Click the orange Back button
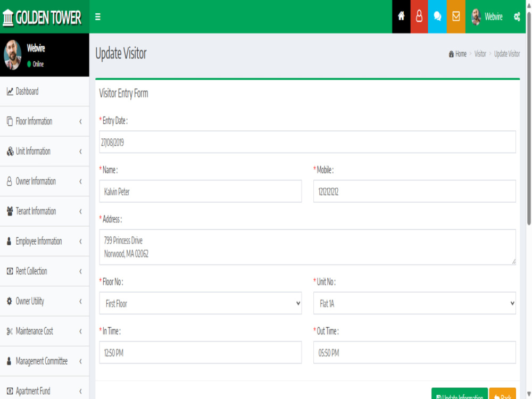The width and height of the screenshot is (532, 399). coord(503,395)
